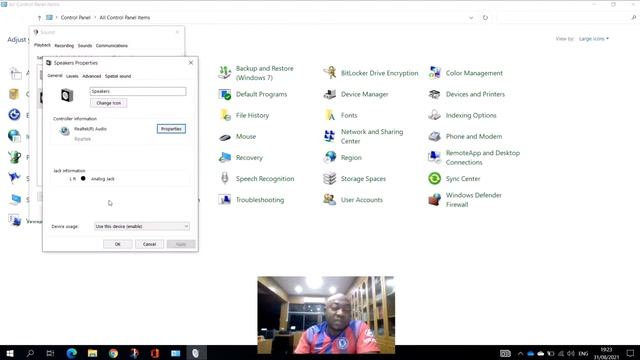Open File Explorer from the taskbar
The height and width of the screenshot is (360, 640).
pyautogui.click(x=92, y=353)
